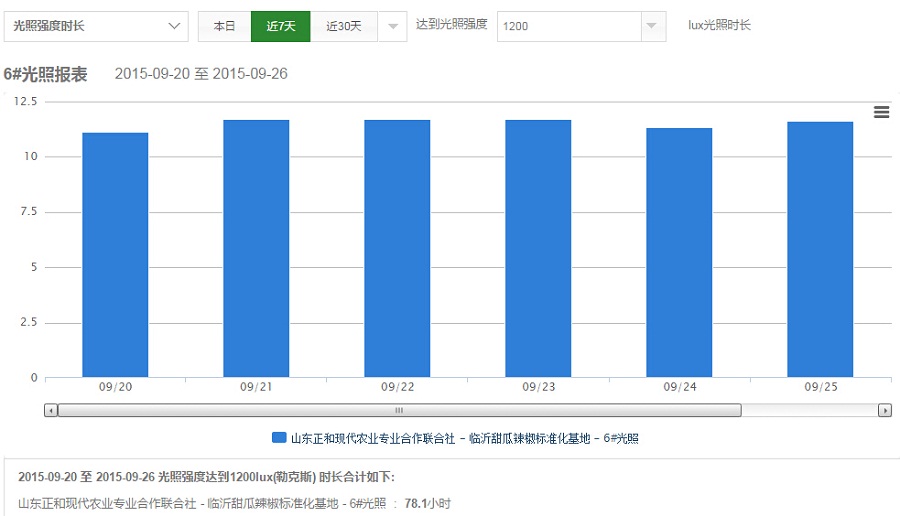Open the chart hamburger export menu

pyautogui.click(x=881, y=112)
